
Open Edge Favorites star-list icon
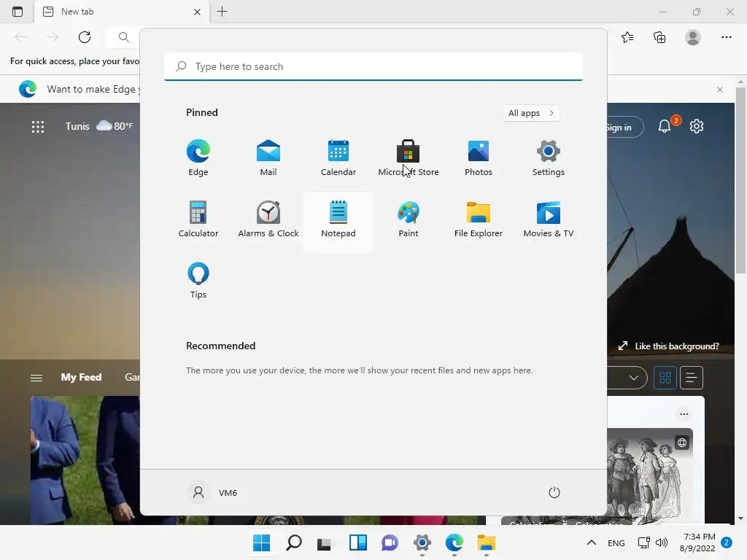[x=627, y=37]
